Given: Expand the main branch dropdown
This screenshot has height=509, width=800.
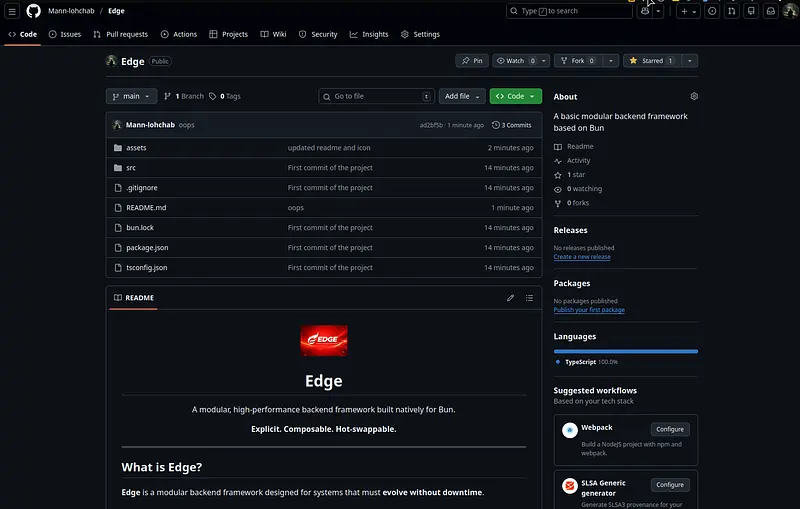Looking at the screenshot, I should click(131, 96).
